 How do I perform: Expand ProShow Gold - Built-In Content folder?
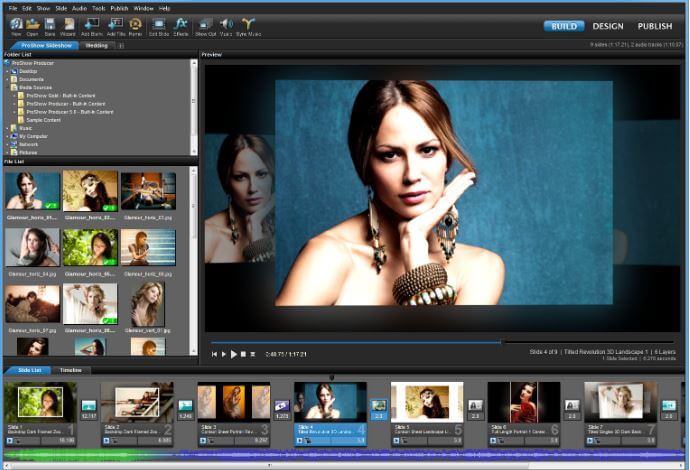tap(15, 95)
